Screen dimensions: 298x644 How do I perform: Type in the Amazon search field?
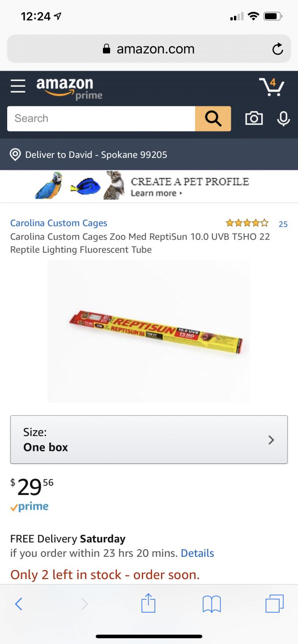(x=101, y=119)
